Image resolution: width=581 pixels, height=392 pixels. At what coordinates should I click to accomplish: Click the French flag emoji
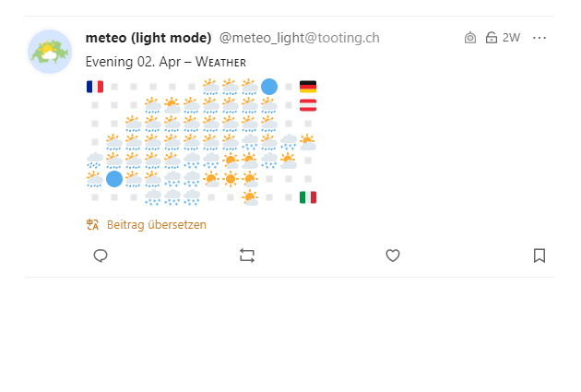pyautogui.click(x=94, y=87)
